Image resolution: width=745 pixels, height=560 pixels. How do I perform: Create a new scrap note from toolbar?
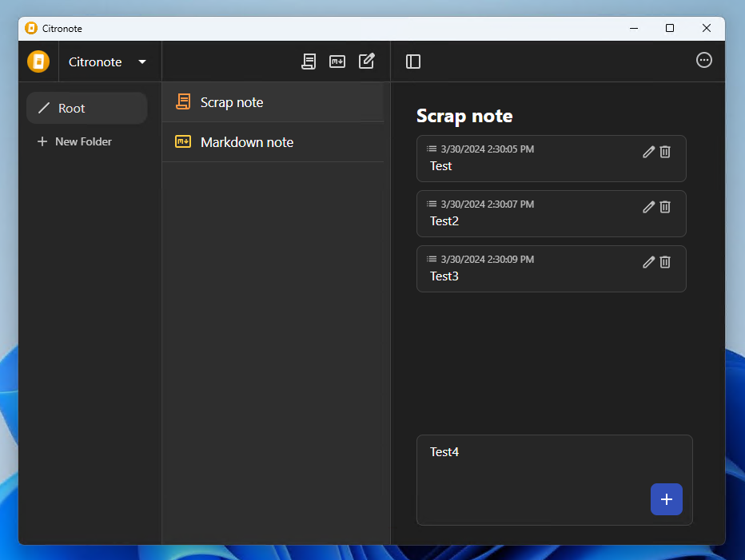[x=309, y=62]
